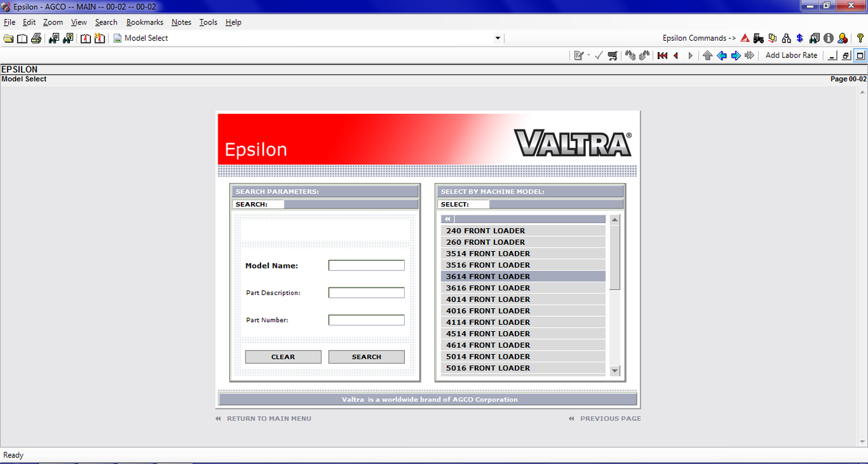Click the red previous page arrow
The width and height of the screenshot is (868, 464).
pyautogui.click(x=676, y=56)
